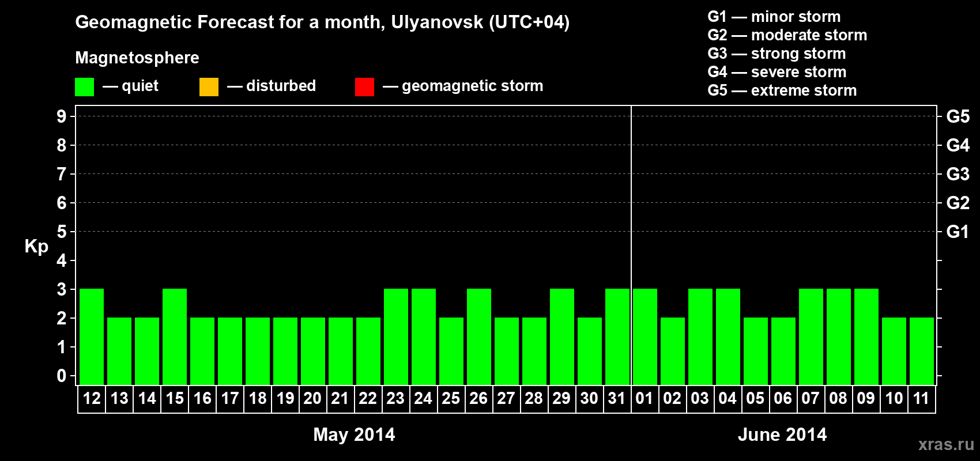This screenshot has width=980, height=461.
Task: Click the 'quiet' legend label text
Action: (x=140, y=86)
